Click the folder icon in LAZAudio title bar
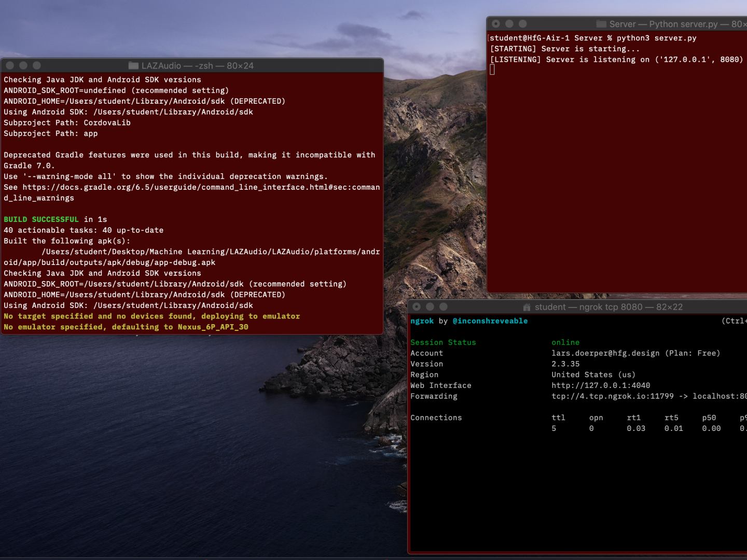The image size is (747, 560). click(x=133, y=65)
